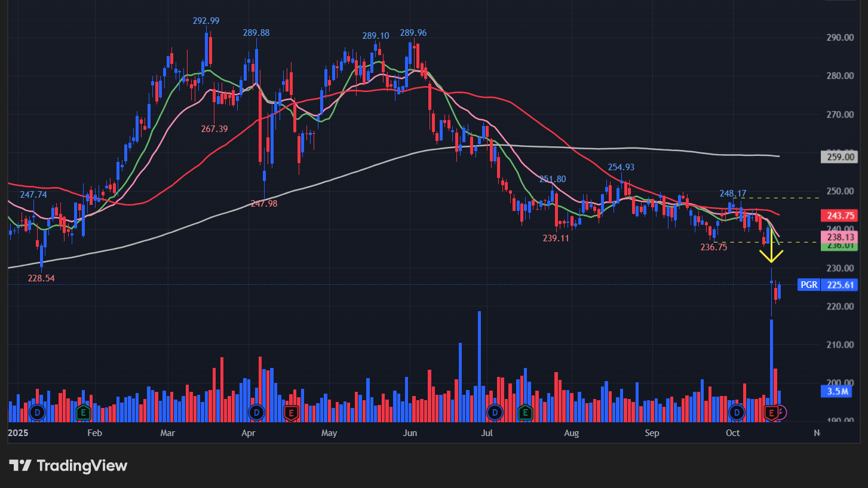
Task: Click the Jun label on time axis
Action: [409, 433]
